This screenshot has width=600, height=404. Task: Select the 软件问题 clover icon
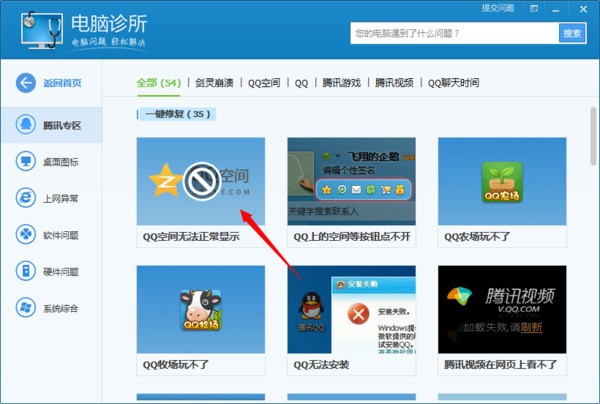click(26, 234)
